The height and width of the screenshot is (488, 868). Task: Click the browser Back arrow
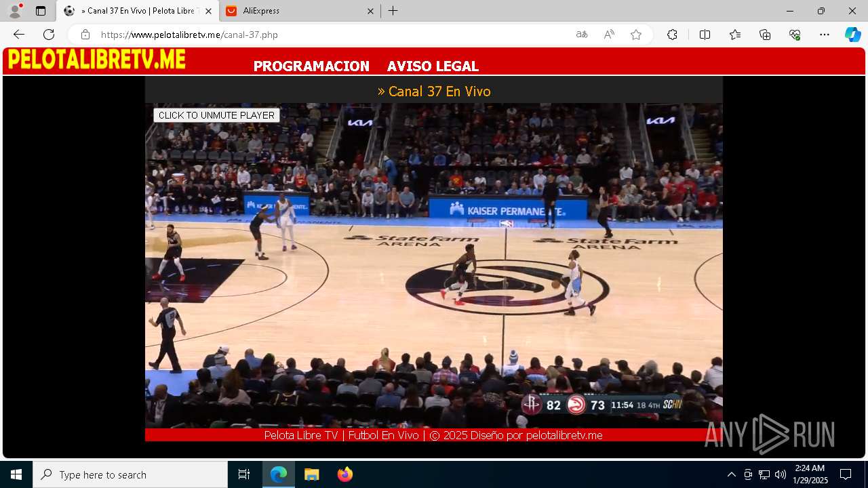pyautogui.click(x=19, y=35)
